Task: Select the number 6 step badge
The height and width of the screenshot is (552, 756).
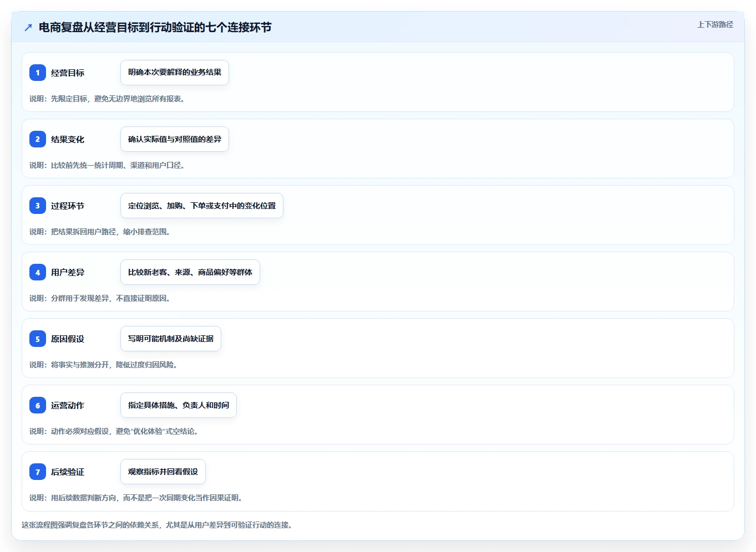Action: pos(38,405)
